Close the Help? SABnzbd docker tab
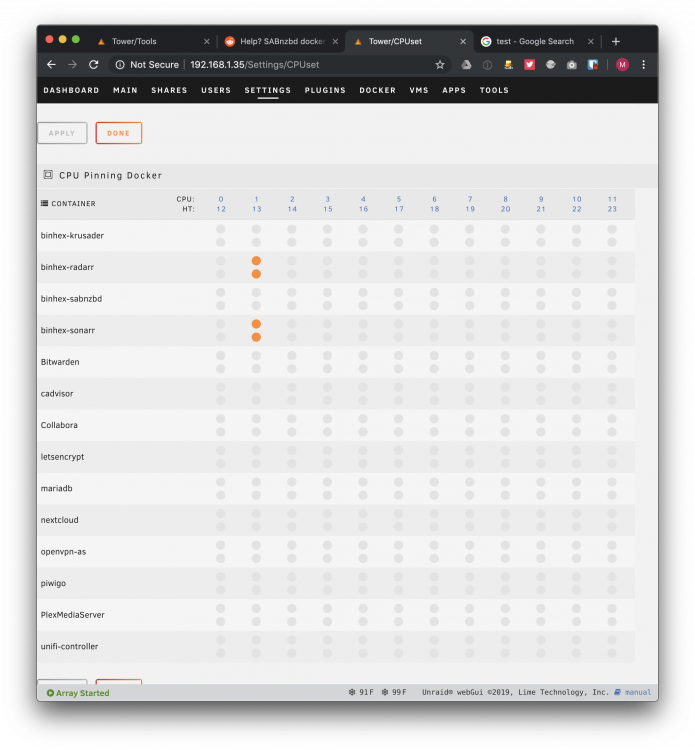 (335, 42)
